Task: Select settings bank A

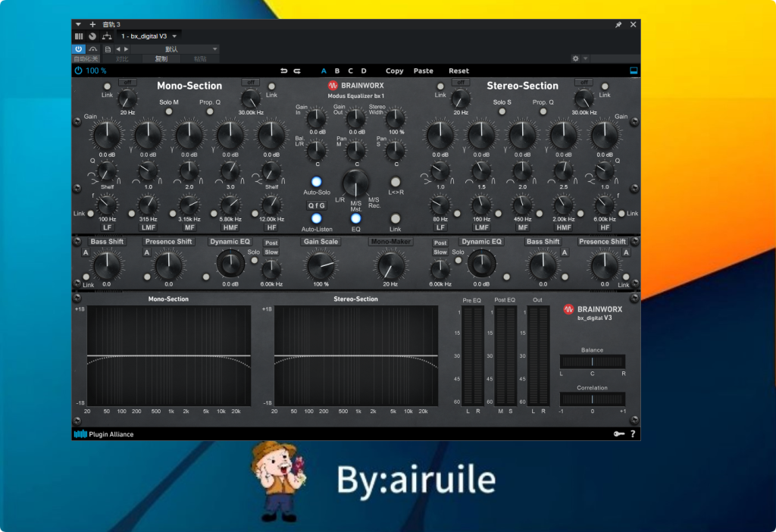Action: coord(324,70)
